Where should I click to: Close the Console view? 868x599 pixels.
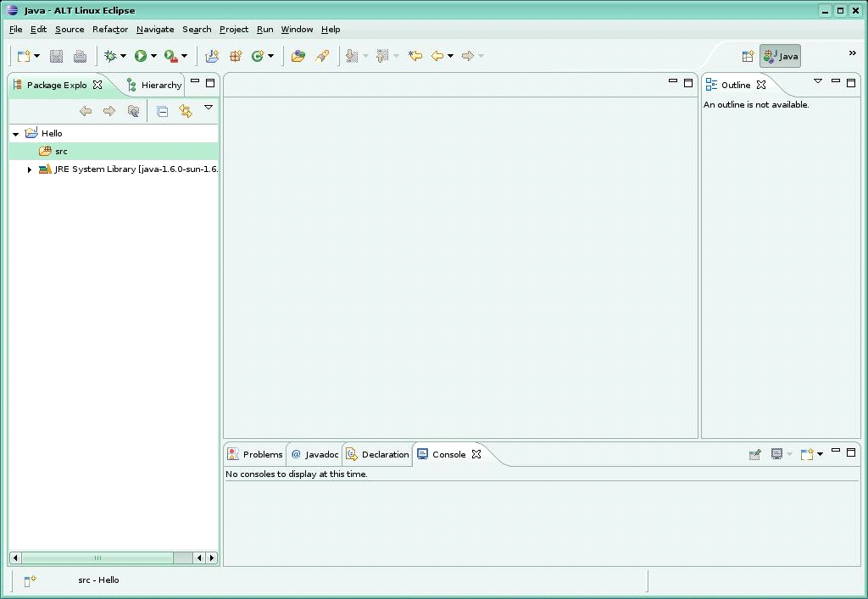click(x=476, y=454)
